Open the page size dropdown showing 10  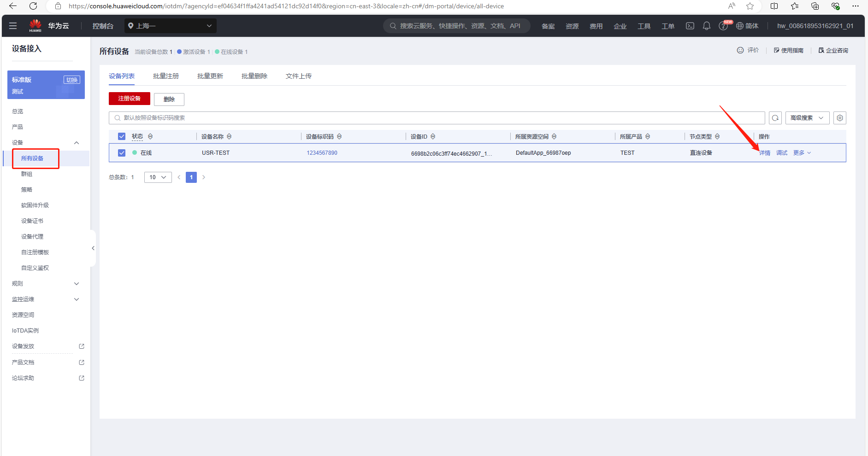coord(158,177)
